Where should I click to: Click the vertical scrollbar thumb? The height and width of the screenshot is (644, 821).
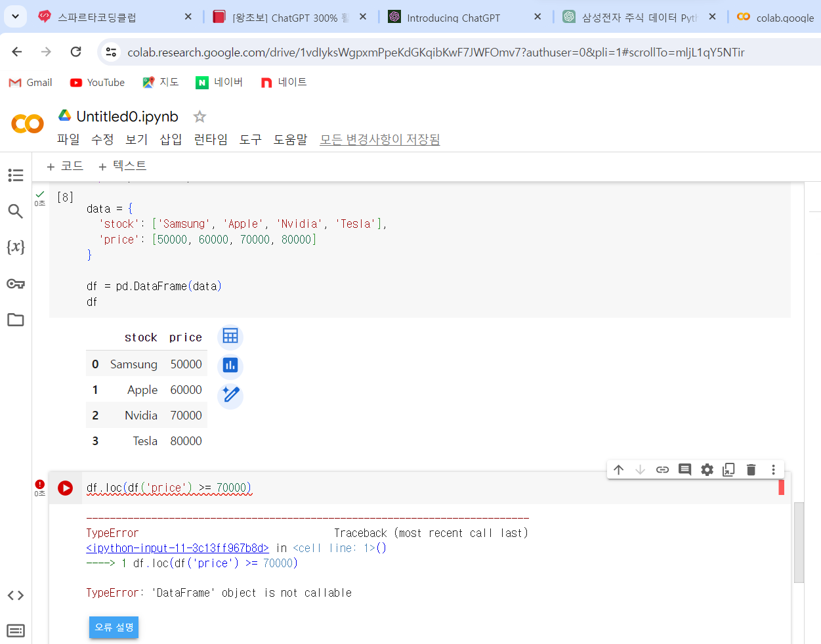[x=799, y=542]
